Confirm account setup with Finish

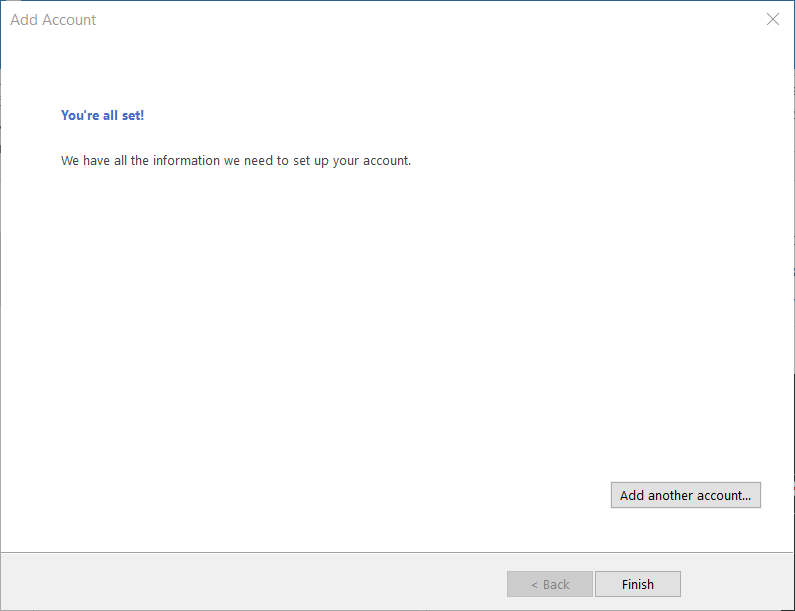pos(637,584)
